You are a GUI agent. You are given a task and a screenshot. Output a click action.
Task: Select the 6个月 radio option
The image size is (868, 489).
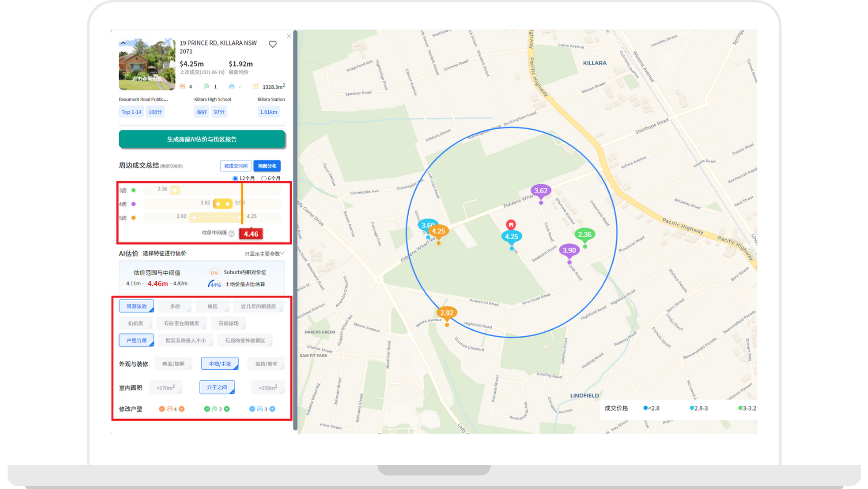(264, 179)
